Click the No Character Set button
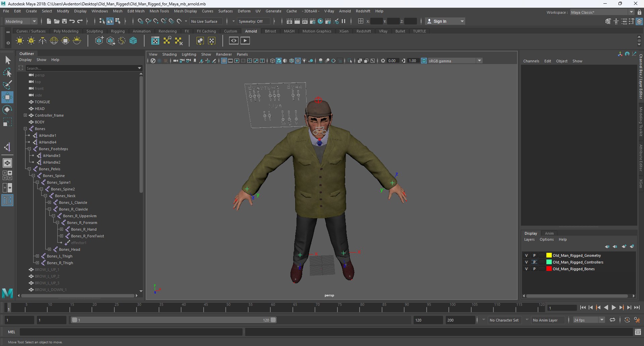 504,320
